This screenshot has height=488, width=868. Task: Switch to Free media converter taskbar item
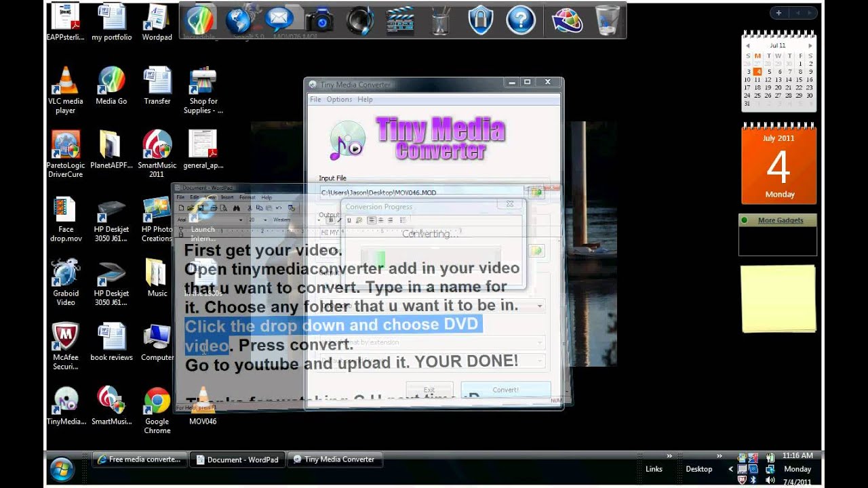pos(140,460)
